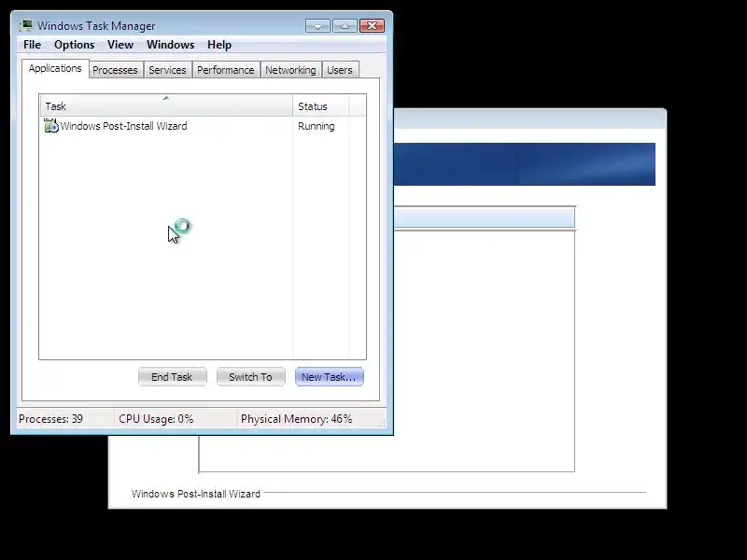Sort by the Task column header

point(166,105)
